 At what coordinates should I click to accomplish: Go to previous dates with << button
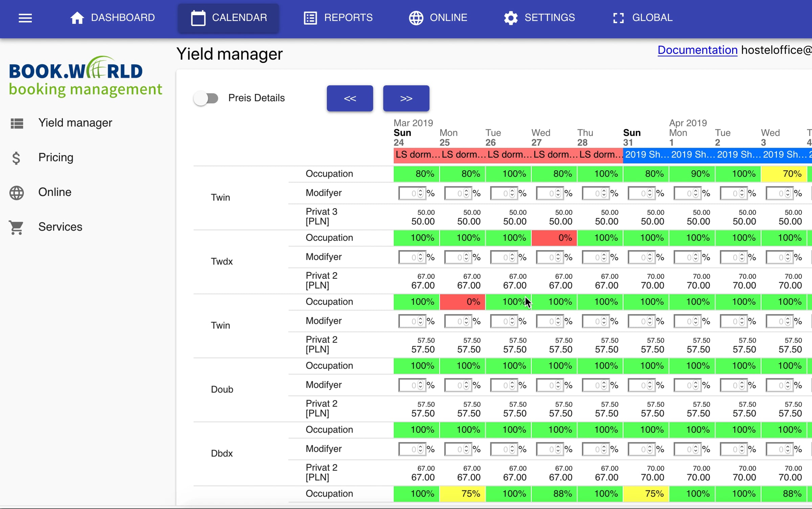click(x=350, y=98)
